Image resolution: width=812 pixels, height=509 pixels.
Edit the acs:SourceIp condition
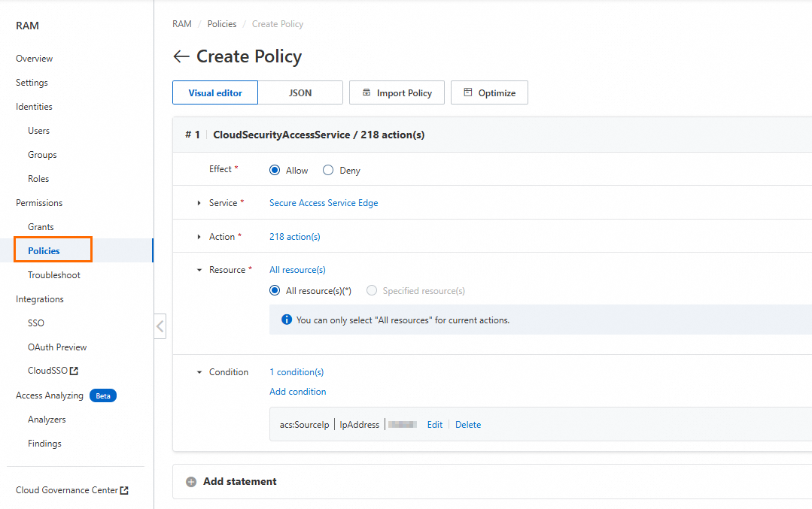[x=435, y=425]
